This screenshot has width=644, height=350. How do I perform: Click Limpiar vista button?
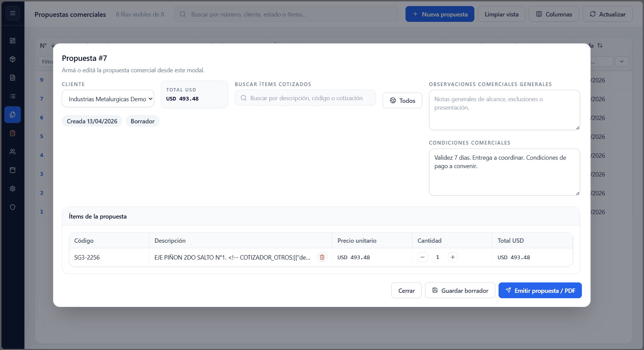click(501, 14)
